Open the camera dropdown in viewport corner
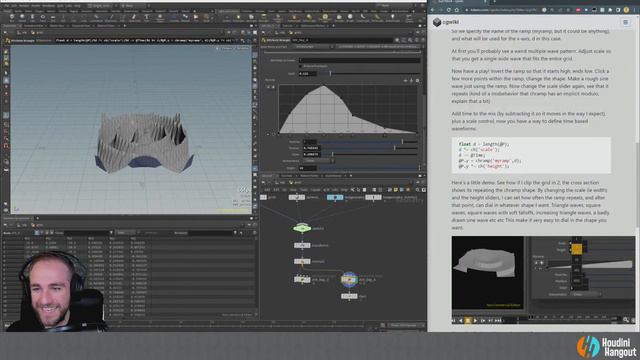640x360 pixels. click(x=242, y=48)
